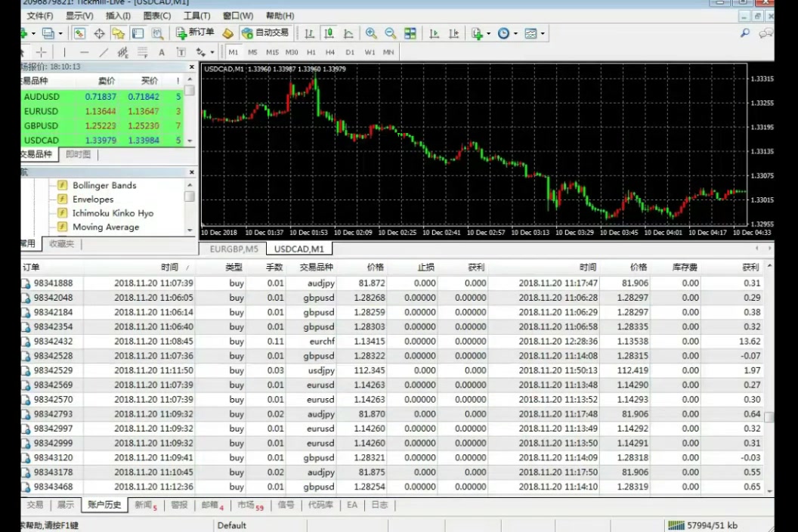Click the tile windows grid icon
Screen dimensions: 798x532
(410, 33)
